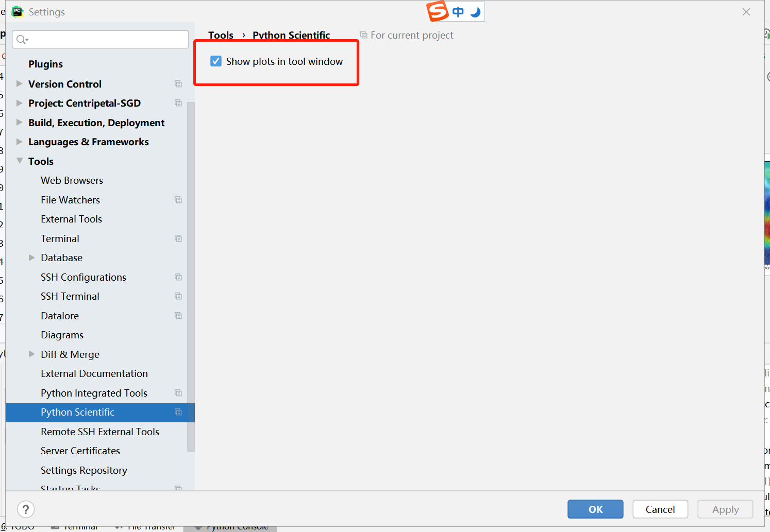Collapse the Tools section
The width and height of the screenshot is (770, 532).
[x=19, y=161]
